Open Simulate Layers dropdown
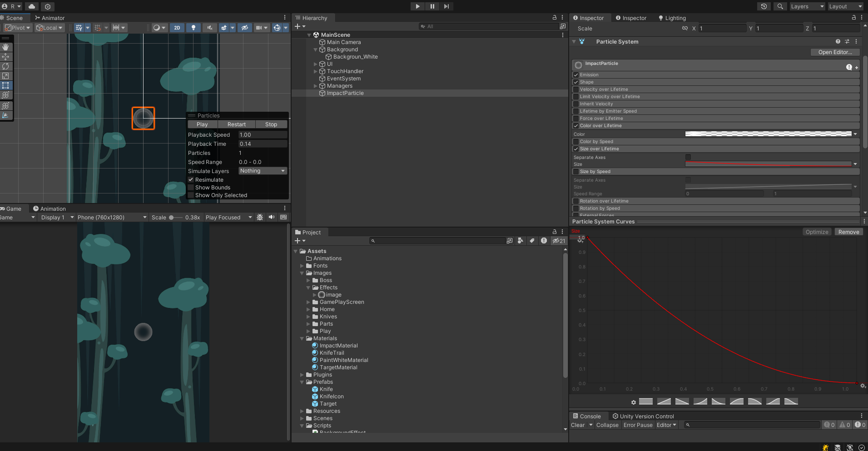 pos(263,171)
